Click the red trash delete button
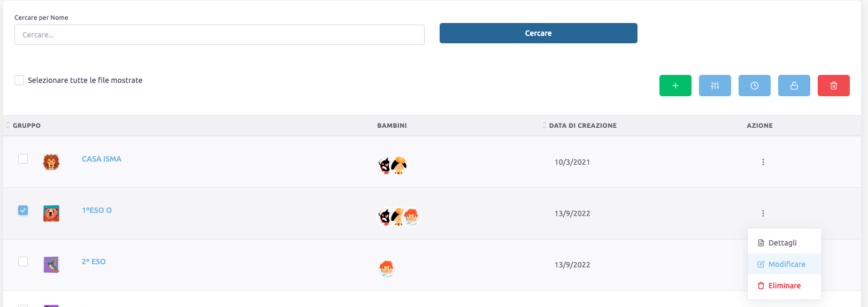Image resolution: width=868 pixels, height=307 pixels. coord(833,86)
